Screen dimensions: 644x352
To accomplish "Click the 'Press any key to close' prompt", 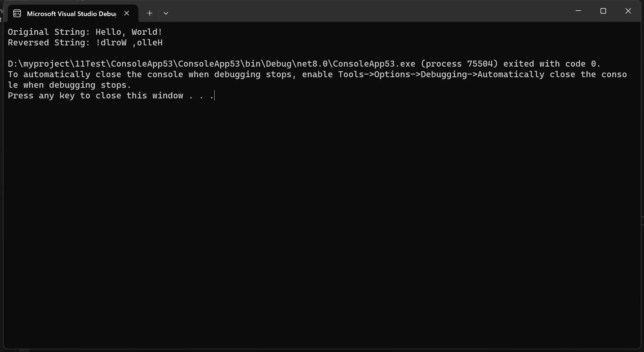I will pos(64,96).
